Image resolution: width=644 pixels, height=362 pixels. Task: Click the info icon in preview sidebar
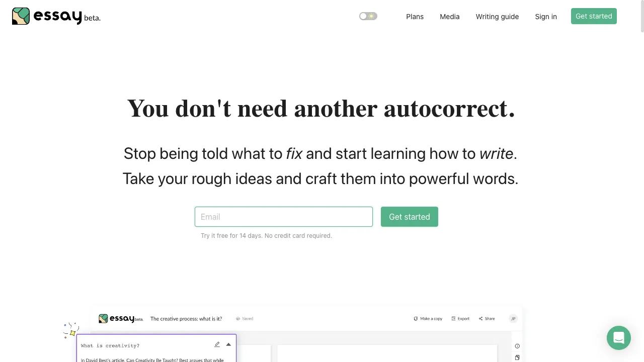tap(517, 346)
